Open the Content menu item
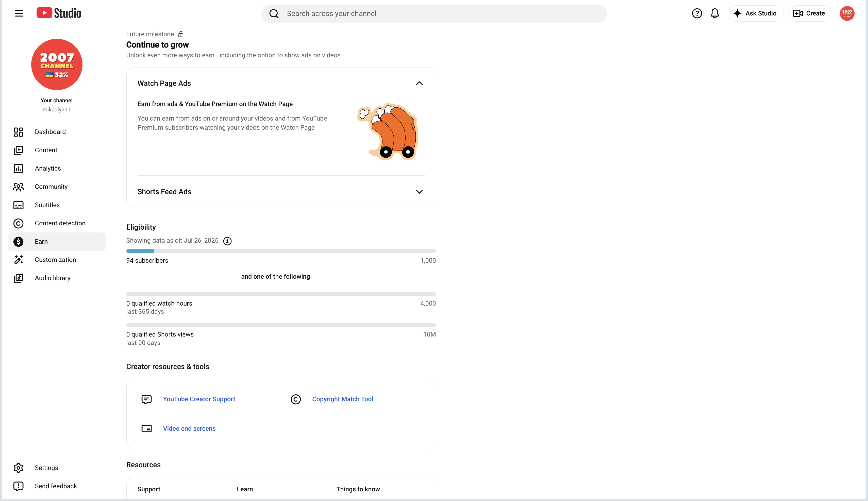 57,150
